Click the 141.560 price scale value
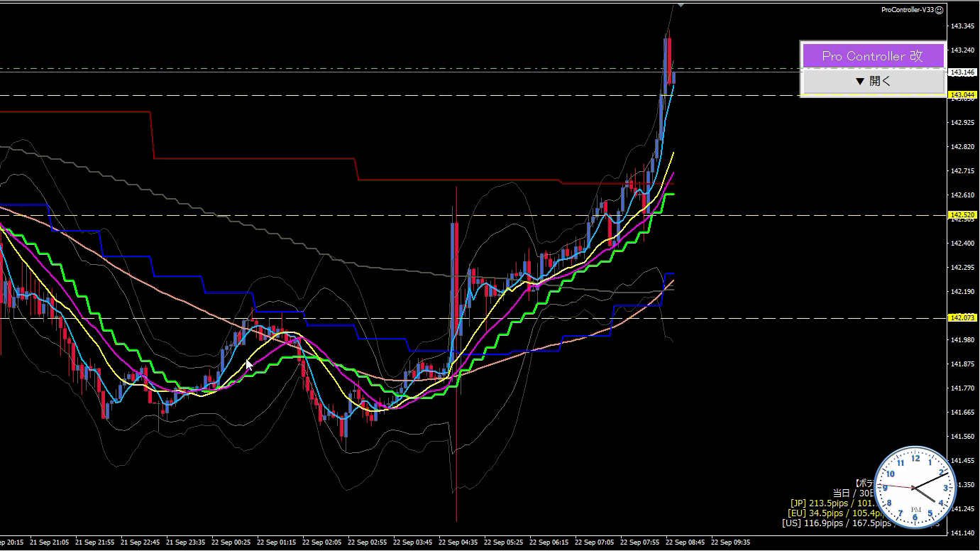The height and width of the screenshot is (551, 980). (962, 437)
